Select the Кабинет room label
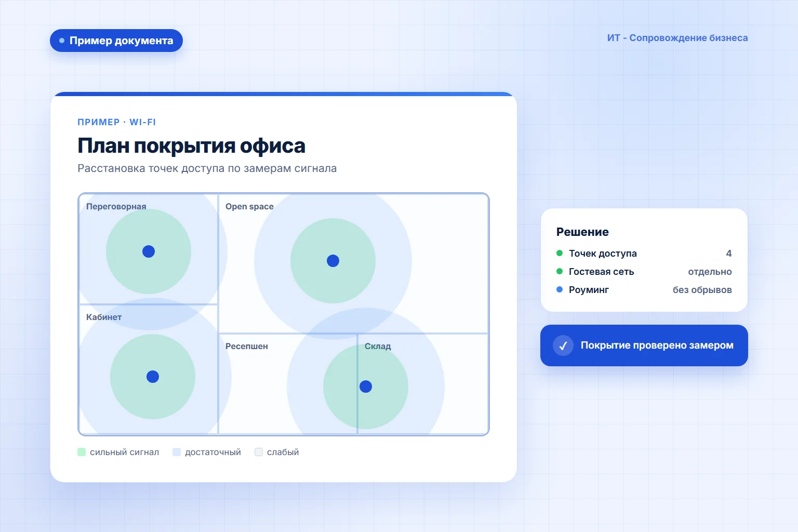Viewport: 798px width, 532px height. tap(104, 317)
